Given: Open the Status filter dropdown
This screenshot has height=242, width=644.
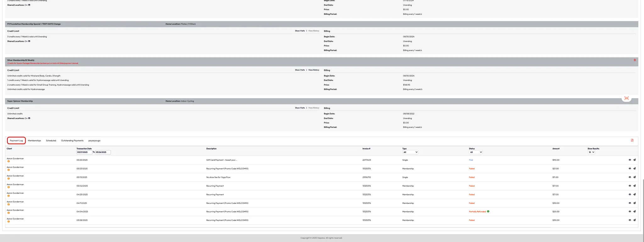Looking at the screenshot, I should (475, 152).
